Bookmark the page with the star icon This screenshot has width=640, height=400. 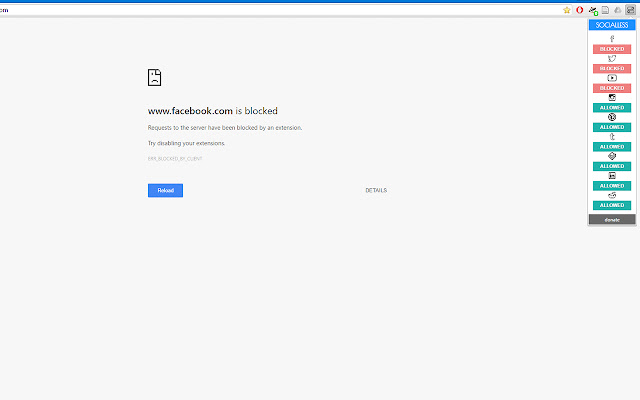(x=567, y=10)
